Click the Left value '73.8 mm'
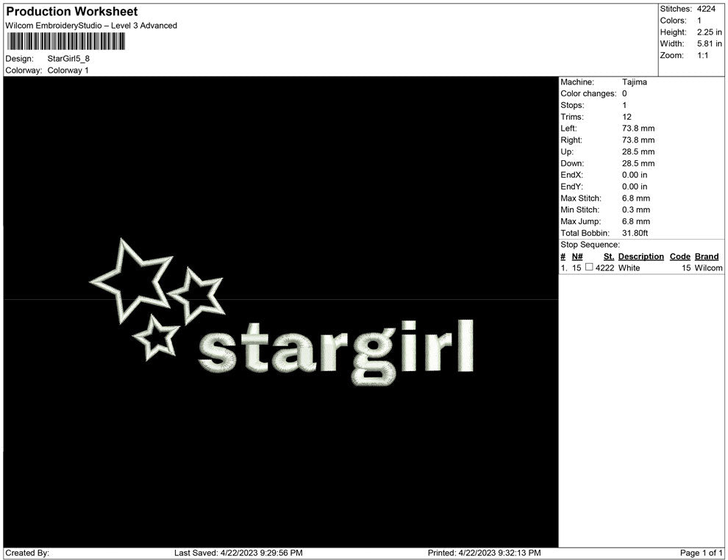 pos(638,129)
